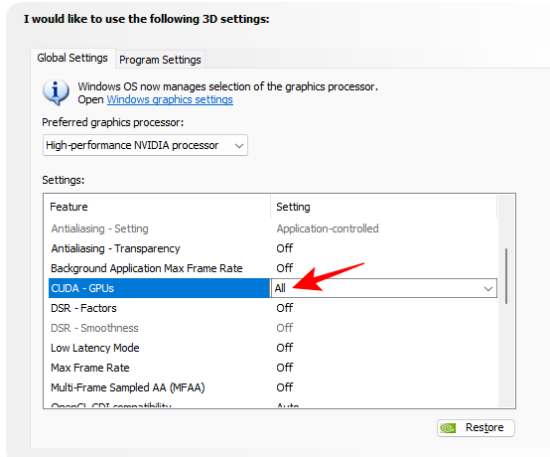The height and width of the screenshot is (457, 550).
Task: Select Background Application Max Frame Rate row
Action: [x=272, y=268]
